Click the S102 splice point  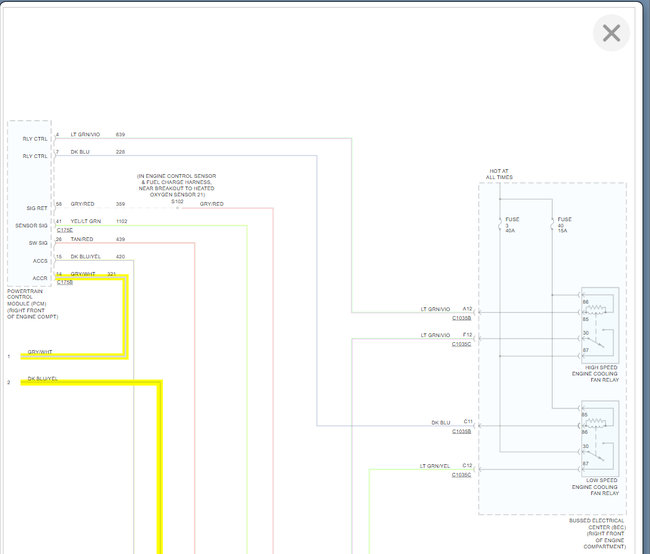[x=178, y=207]
